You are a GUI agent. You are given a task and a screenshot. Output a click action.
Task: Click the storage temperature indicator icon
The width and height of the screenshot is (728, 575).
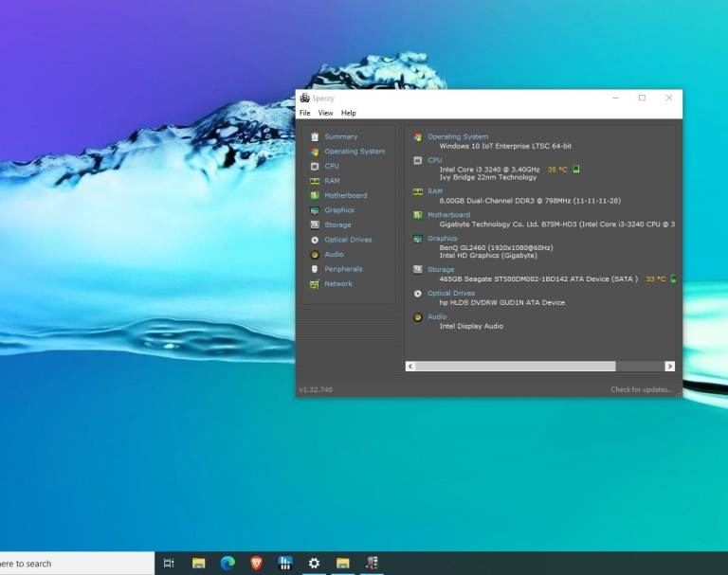pos(674,279)
